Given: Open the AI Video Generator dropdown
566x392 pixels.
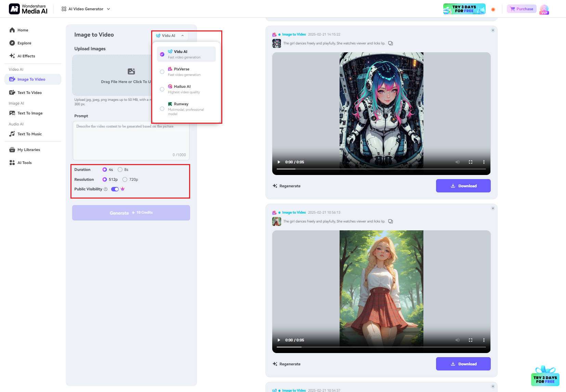Looking at the screenshot, I should [x=108, y=9].
